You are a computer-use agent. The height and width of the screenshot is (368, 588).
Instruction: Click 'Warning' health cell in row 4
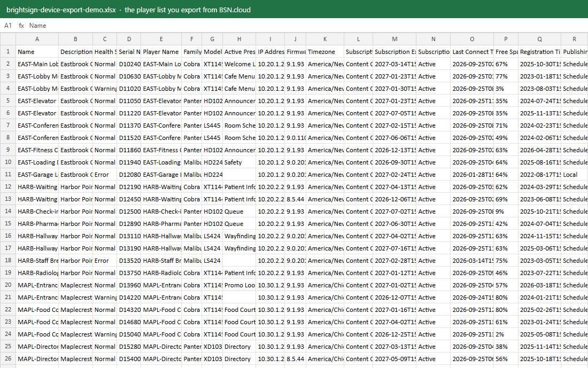tap(105, 89)
